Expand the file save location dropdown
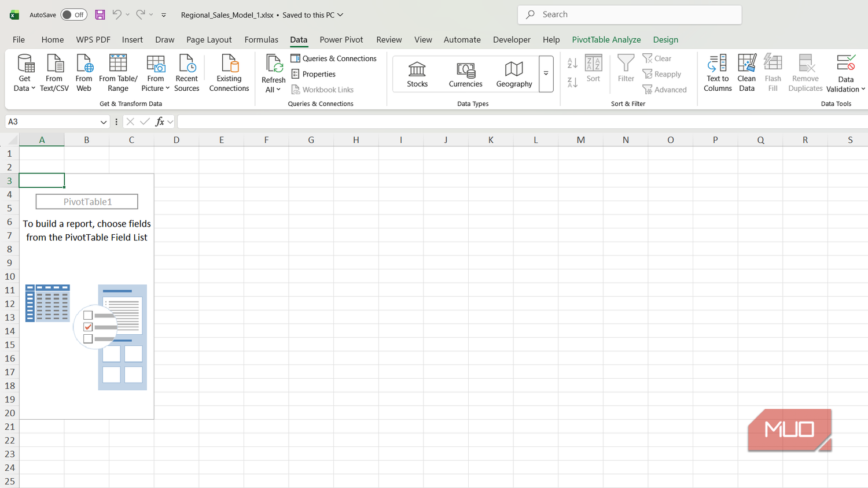This screenshot has height=488, width=868. pyautogui.click(x=340, y=15)
